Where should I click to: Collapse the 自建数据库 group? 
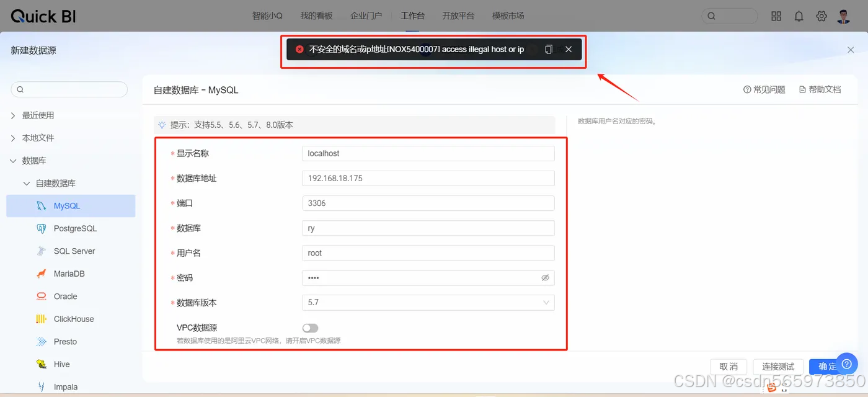(26, 183)
